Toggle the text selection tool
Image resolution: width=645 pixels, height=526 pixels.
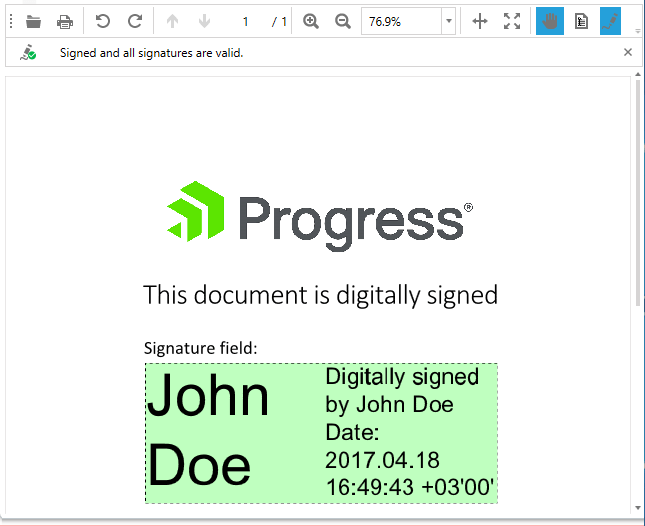coord(581,21)
